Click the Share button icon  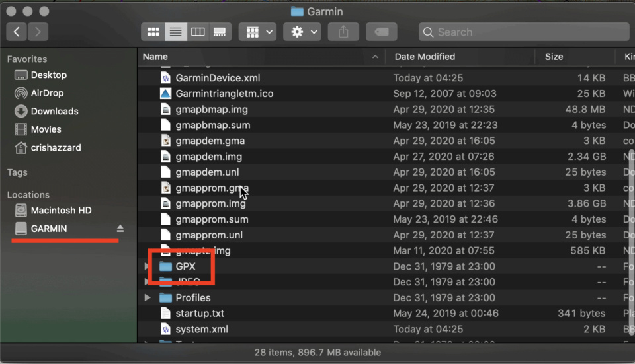click(342, 32)
